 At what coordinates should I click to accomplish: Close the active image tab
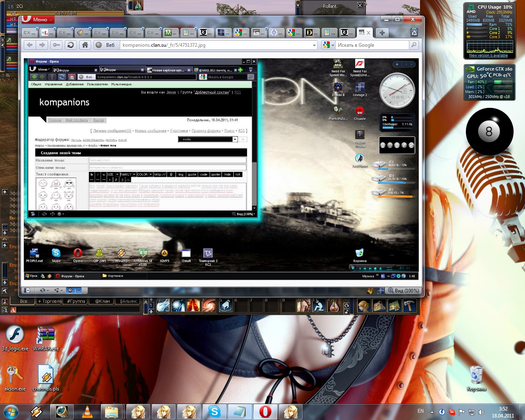coord(368,32)
